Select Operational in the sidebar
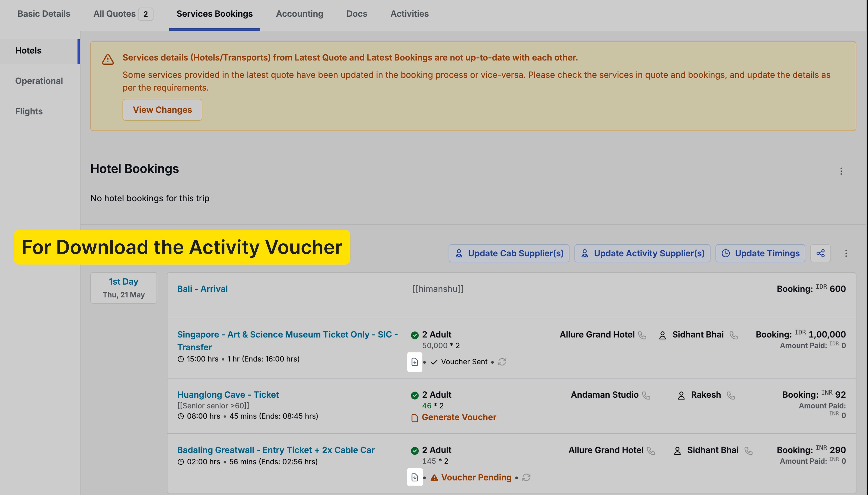 (39, 81)
